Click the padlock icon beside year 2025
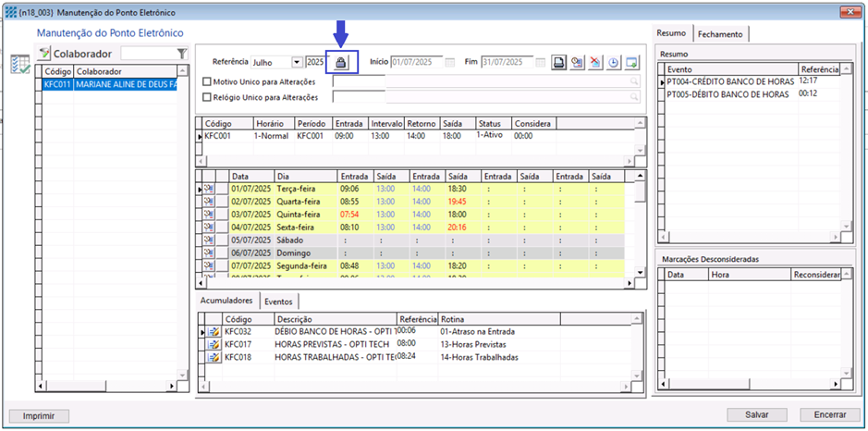 [x=341, y=62]
